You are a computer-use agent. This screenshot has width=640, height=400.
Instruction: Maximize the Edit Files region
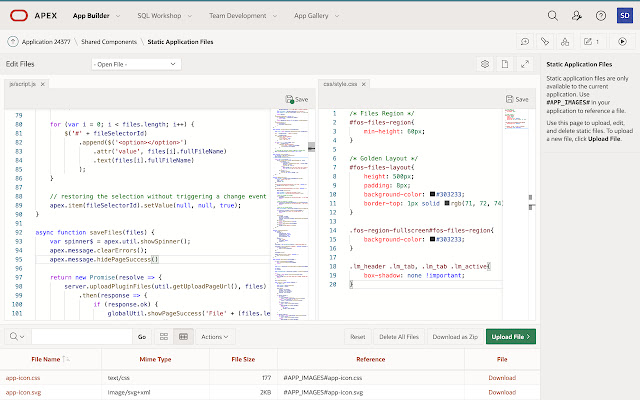[x=527, y=64]
